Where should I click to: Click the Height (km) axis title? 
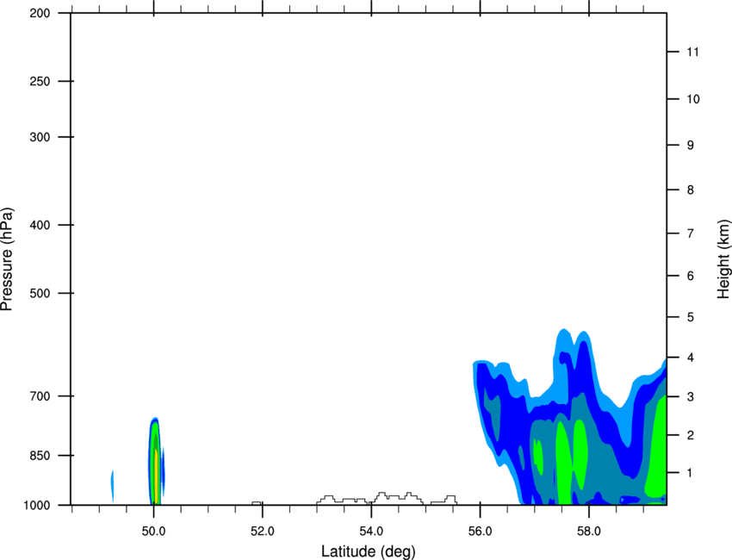(723, 258)
